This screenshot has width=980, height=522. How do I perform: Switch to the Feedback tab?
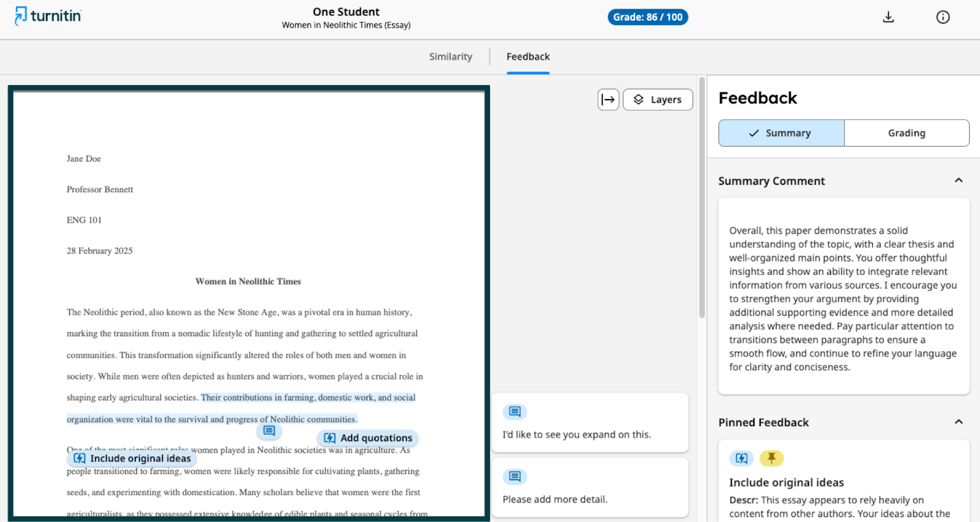point(528,57)
